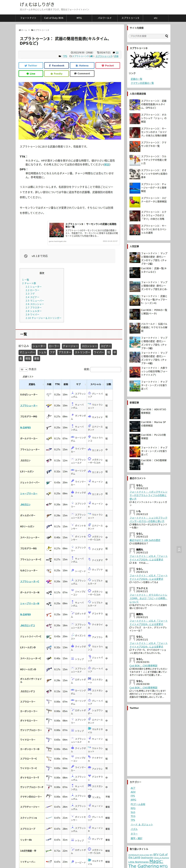Click the ジェットスイーパー weapon image
186x868 pixels.
pos(49,482)
